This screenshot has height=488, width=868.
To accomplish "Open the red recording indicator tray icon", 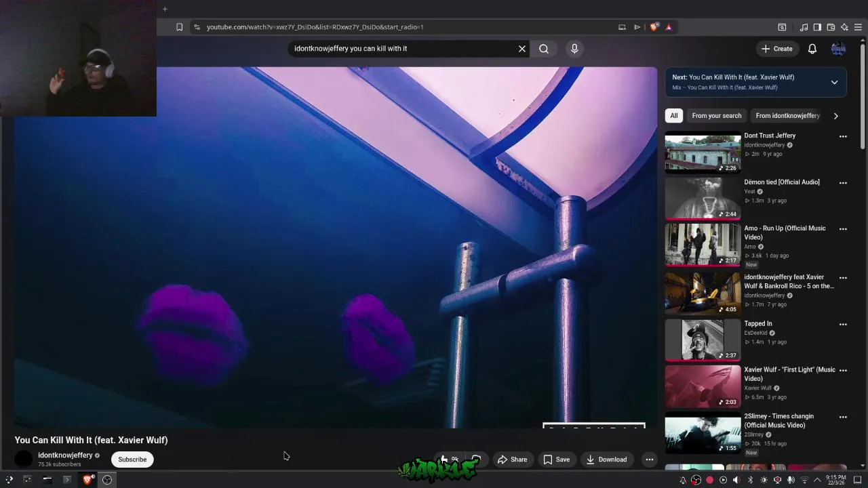I will (709, 481).
